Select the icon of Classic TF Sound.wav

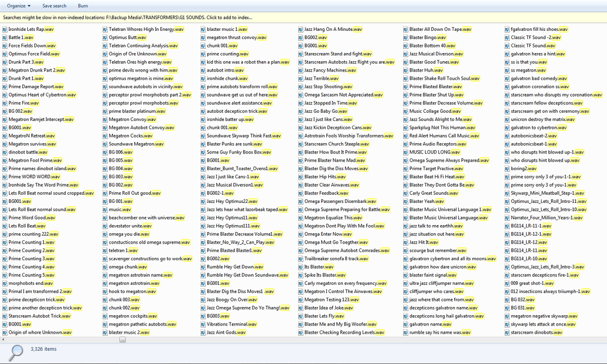pyautogui.click(x=507, y=46)
